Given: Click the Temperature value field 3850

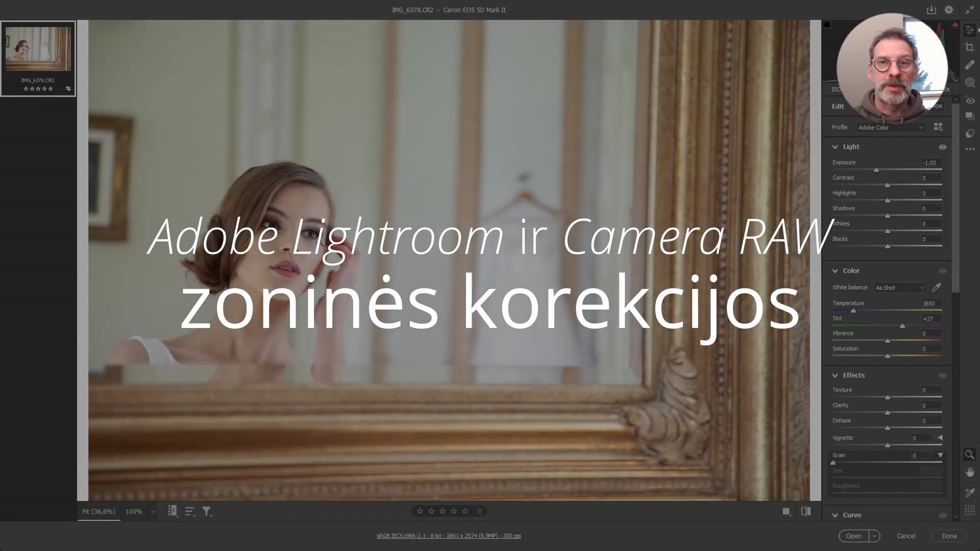Looking at the screenshot, I should click(x=931, y=304).
